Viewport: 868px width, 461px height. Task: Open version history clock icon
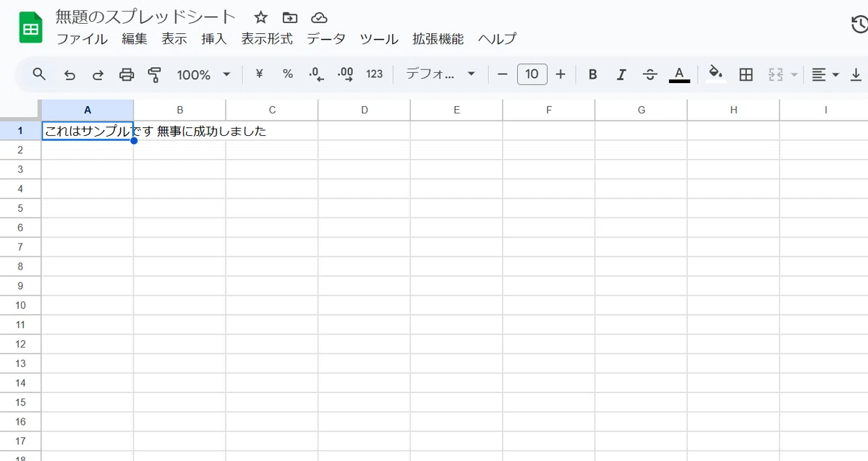coord(859,25)
